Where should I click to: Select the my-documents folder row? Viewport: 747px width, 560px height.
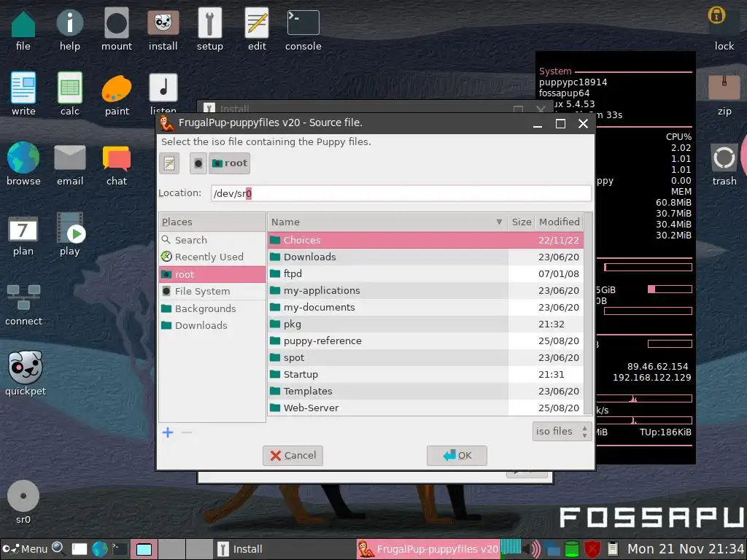tap(425, 307)
